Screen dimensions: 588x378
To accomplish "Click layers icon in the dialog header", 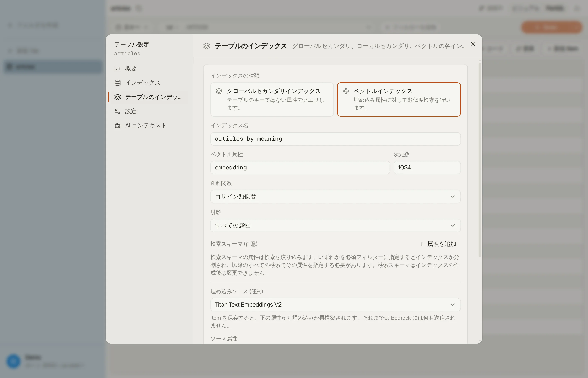I will 207,46.
